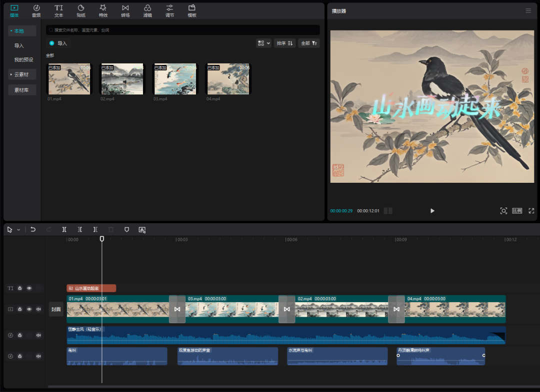The height and width of the screenshot is (392, 540).
Task: Select the 恬静古风 music audio clip
Action: (x=286, y=335)
